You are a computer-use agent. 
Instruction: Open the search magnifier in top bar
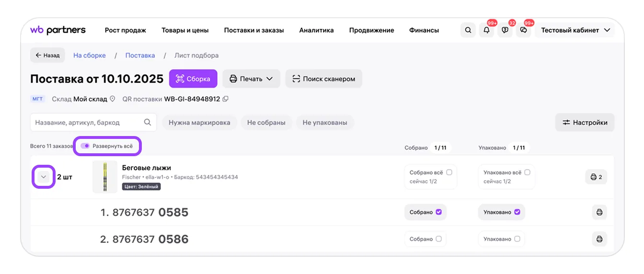[468, 30]
